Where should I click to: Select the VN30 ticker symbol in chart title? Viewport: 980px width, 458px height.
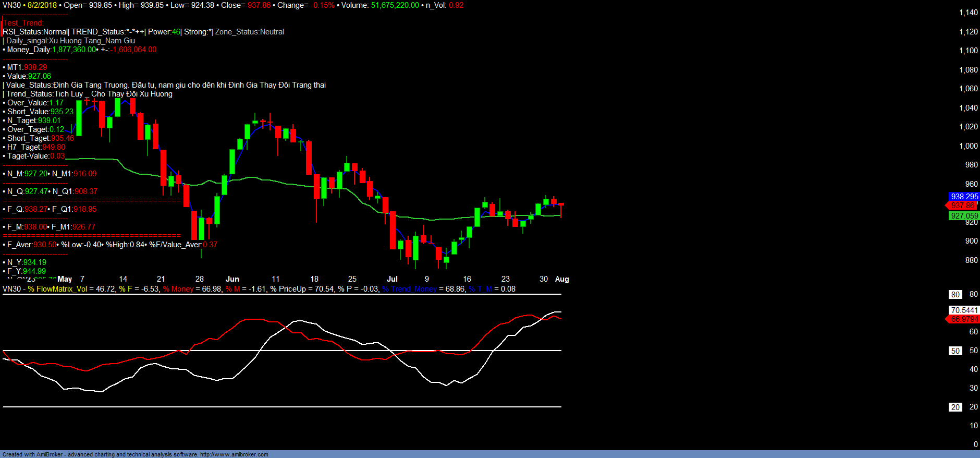(11, 5)
